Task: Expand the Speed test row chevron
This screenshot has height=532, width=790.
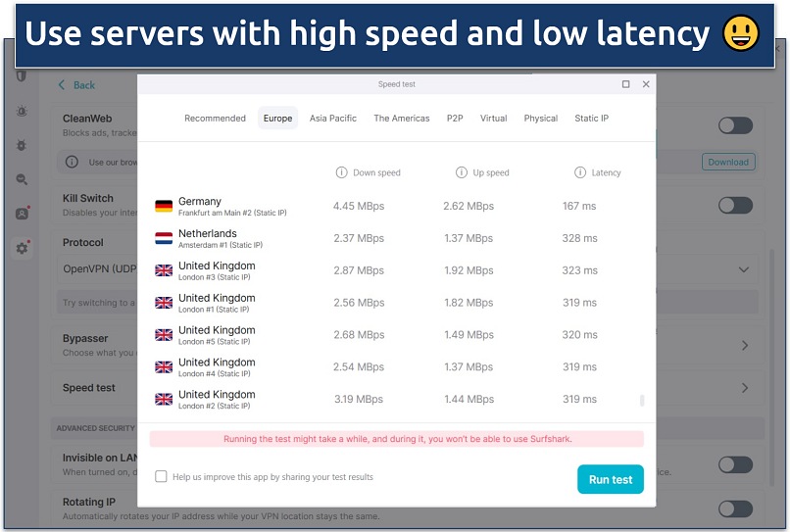Action: (x=745, y=388)
